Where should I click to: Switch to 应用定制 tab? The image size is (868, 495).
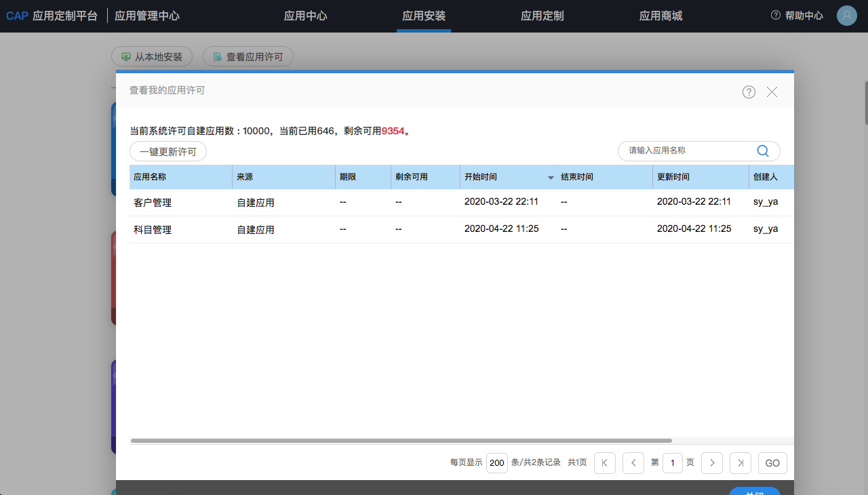(x=542, y=16)
